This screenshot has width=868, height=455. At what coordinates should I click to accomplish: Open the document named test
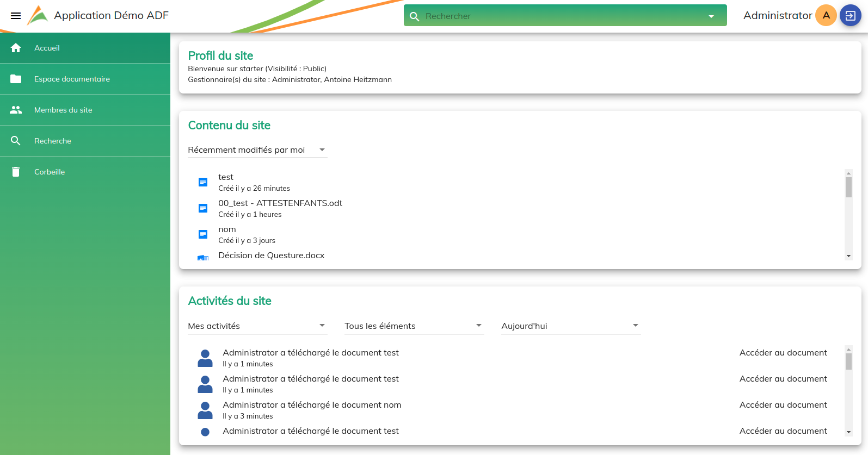(226, 177)
